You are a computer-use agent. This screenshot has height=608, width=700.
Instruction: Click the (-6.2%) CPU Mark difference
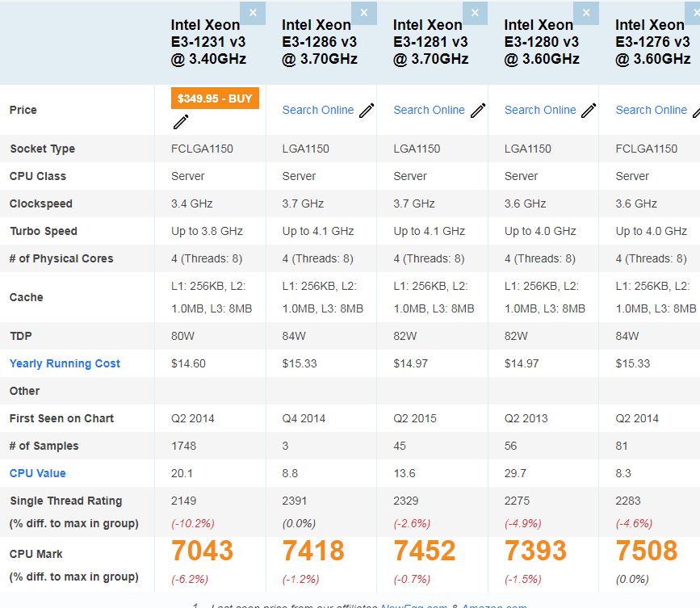190,579
